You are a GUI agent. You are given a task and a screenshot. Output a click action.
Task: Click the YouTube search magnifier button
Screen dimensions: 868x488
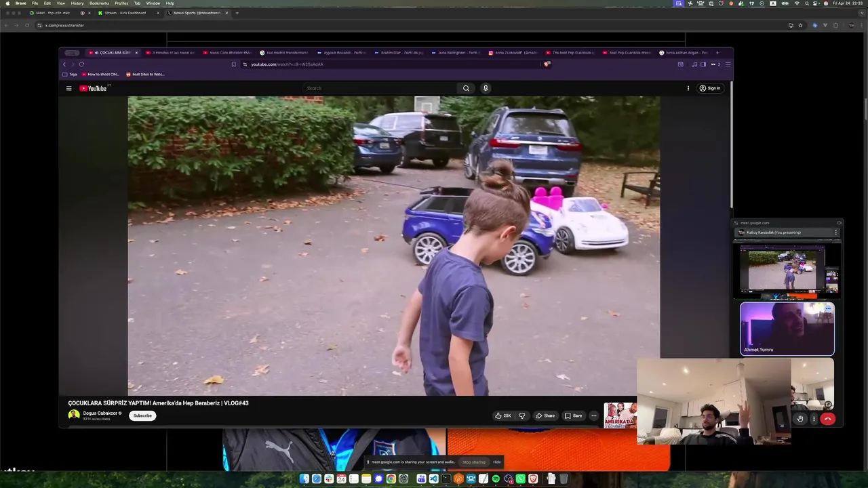click(466, 88)
